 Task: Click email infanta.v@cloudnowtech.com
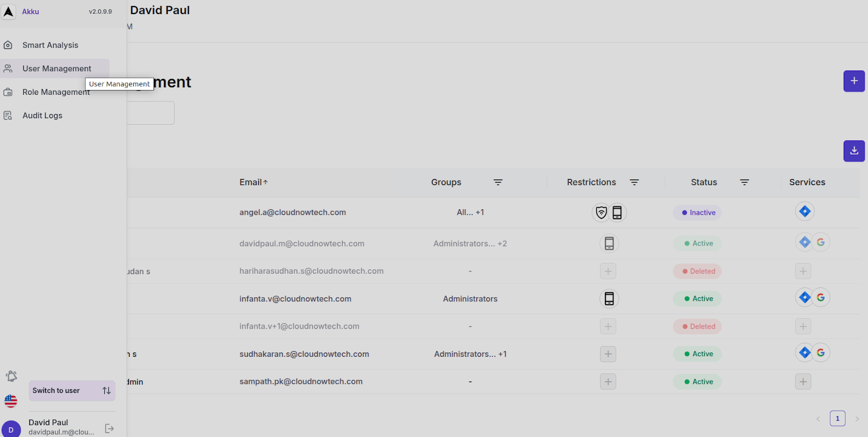295,299
